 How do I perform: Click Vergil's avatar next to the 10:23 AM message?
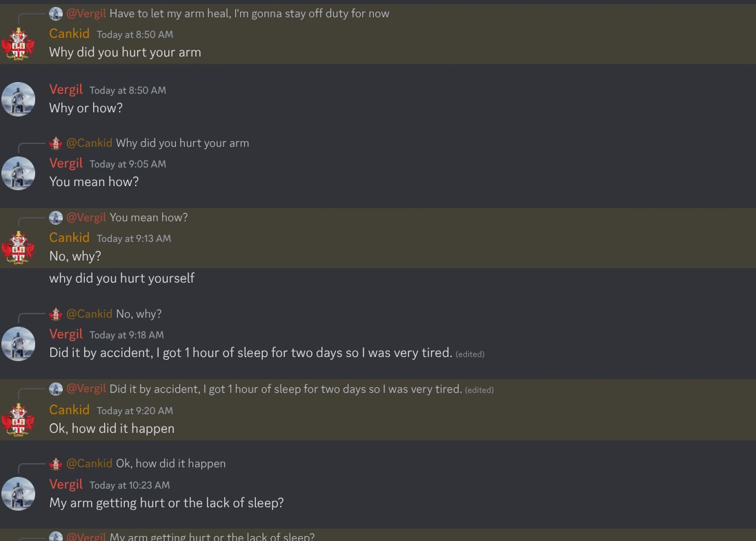pyautogui.click(x=19, y=493)
